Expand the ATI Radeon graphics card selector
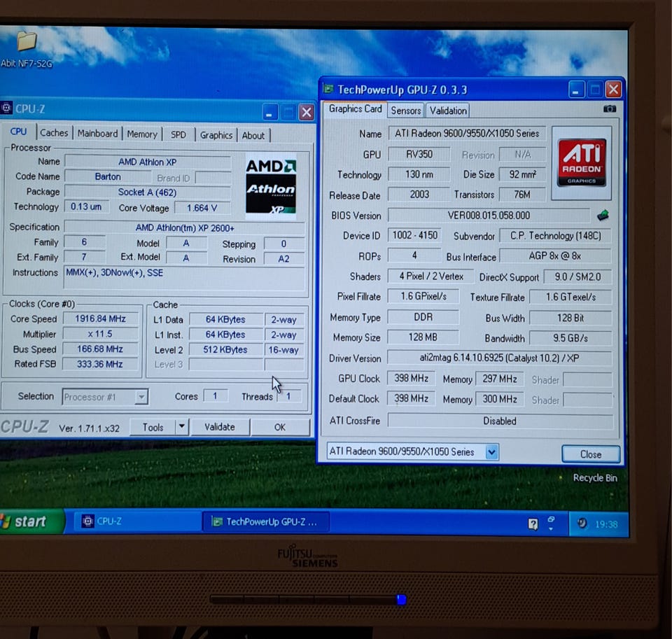Viewport: 672px width, 639px height. (x=492, y=451)
